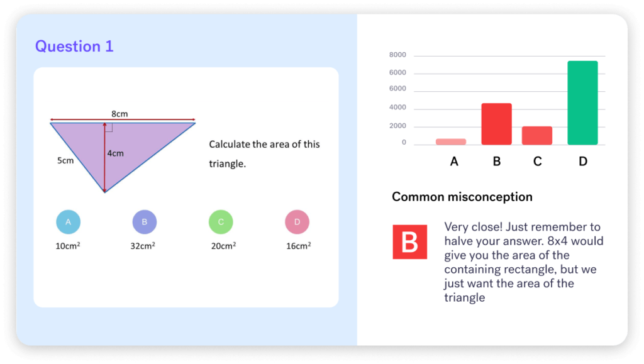This screenshot has height=364, width=644.
Task: Select answer option A circle
Action: tap(68, 222)
